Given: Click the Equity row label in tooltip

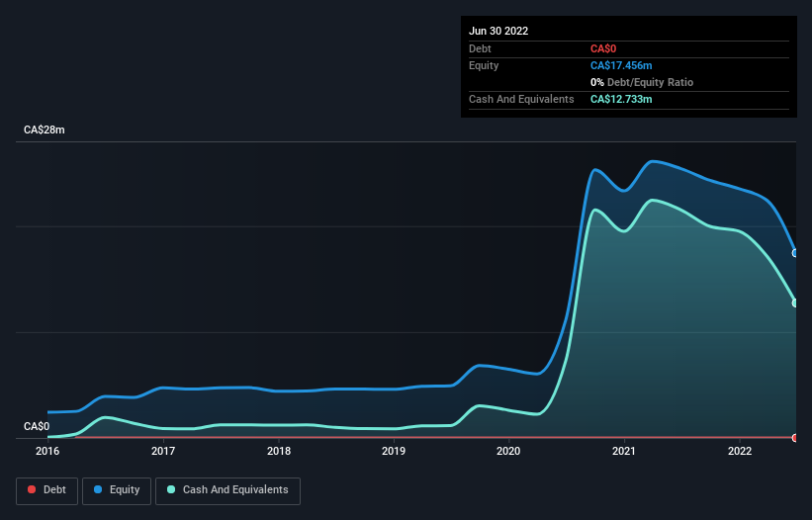Looking at the screenshot, I should tap(484, 65).
